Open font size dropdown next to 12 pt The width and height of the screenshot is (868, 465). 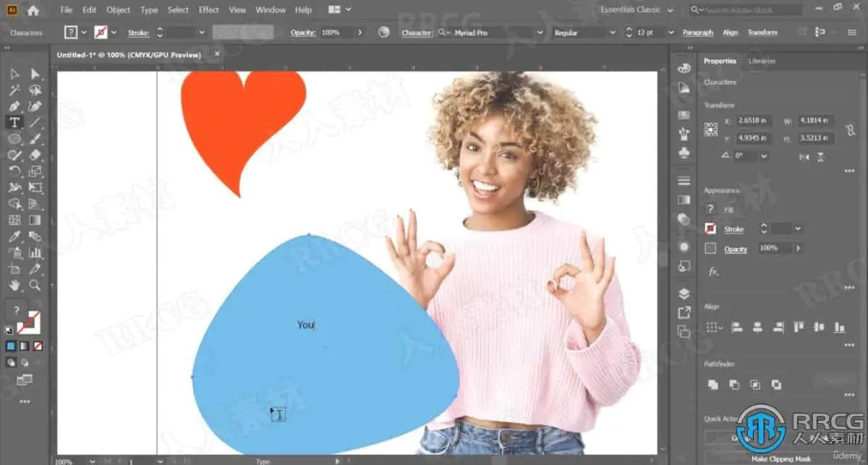(x=671, y=33)
